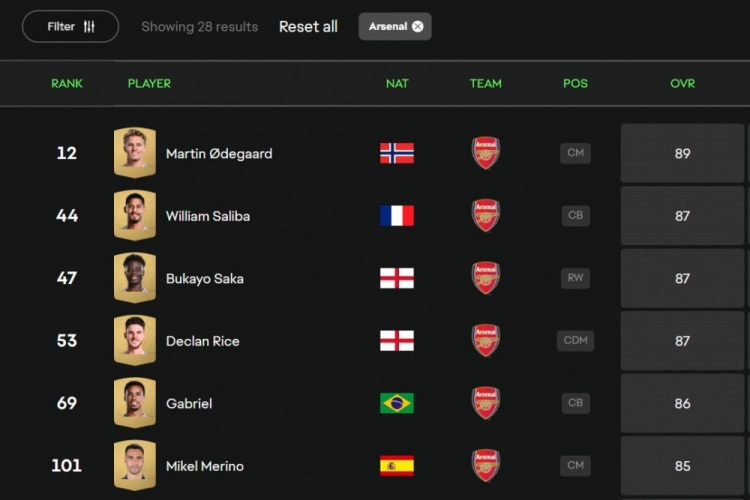Click the PLAYER column header

(x=149, y=83)
